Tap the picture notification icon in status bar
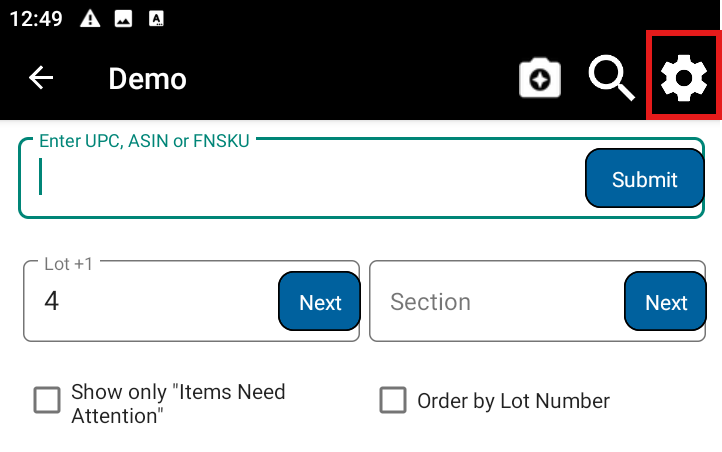The image size is (722, 452). pos(123,18)
